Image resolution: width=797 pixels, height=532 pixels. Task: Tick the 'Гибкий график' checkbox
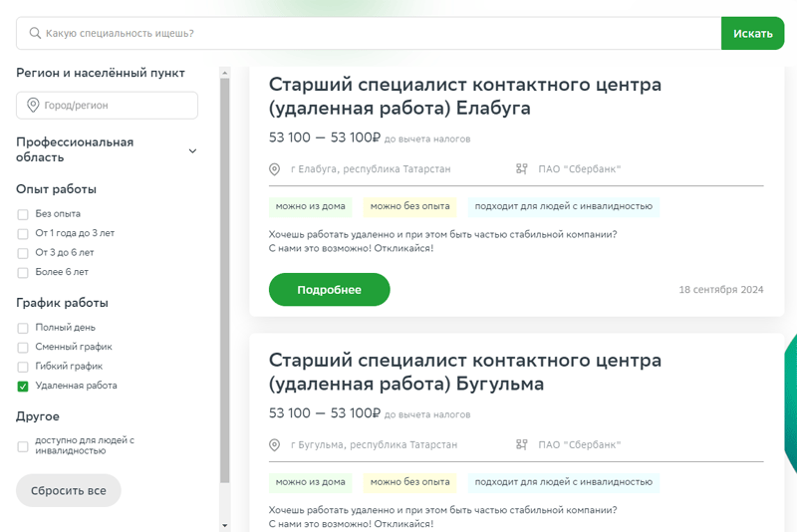tap(23, 367)
